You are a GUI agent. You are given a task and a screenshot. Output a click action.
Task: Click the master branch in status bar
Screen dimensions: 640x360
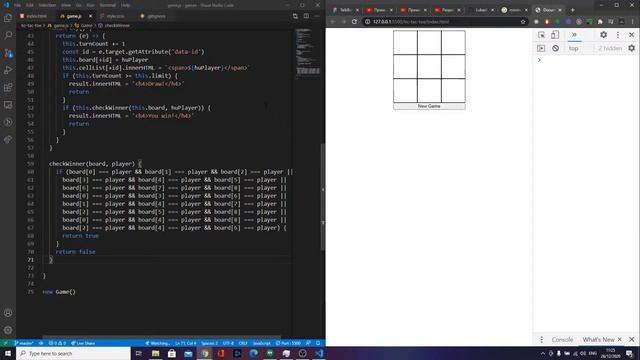pyautogui.click(x=24, y=343)
